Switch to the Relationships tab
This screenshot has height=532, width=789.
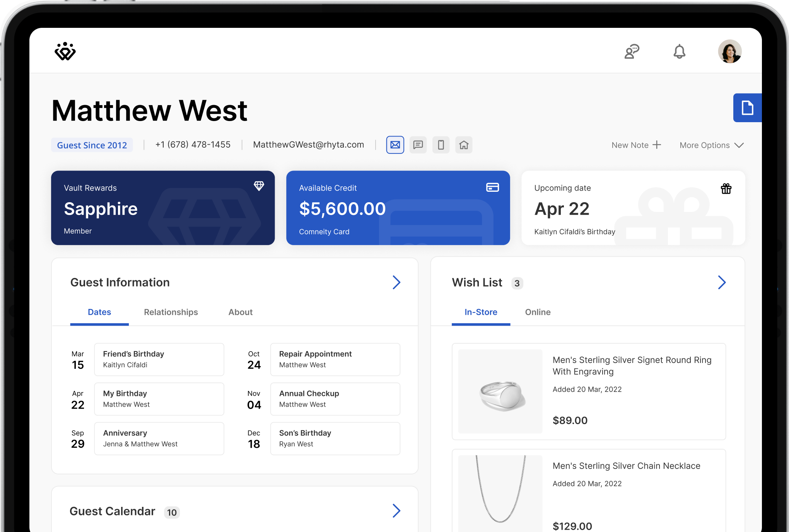coord(171,312)
